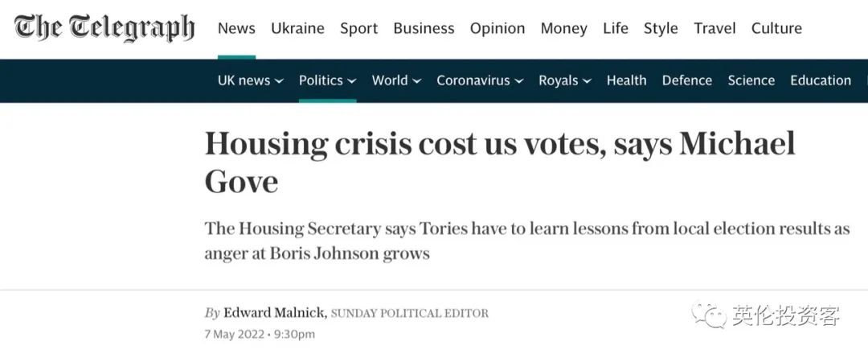Select Business in the top navigation
Viewport: 868px width, 354px height.
tap(424, 29)
